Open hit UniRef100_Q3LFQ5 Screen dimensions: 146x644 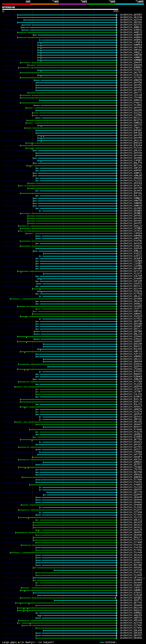131,276
